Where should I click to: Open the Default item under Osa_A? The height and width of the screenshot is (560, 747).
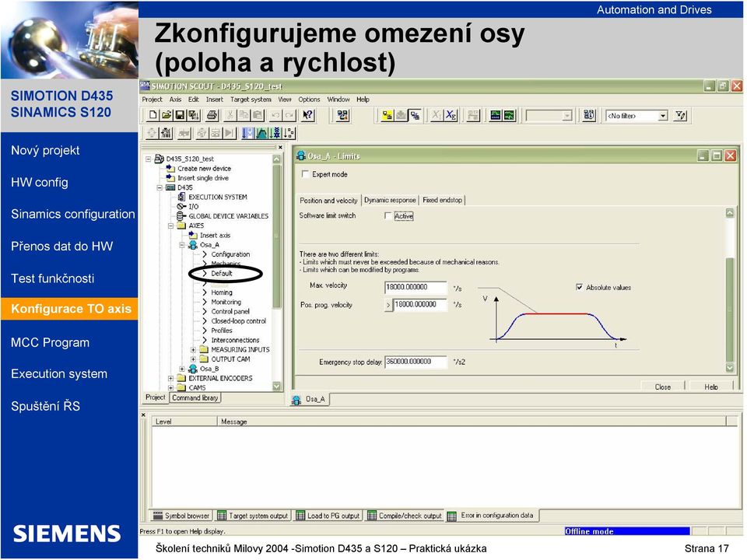point(222,273)
